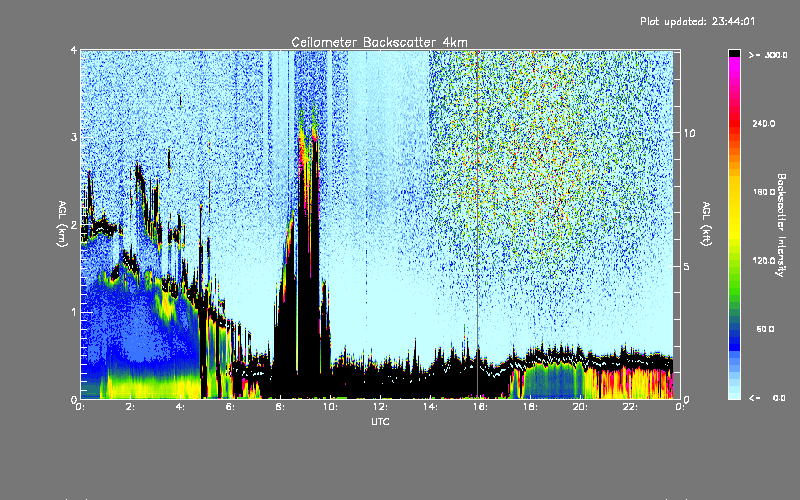Click the '6:' hour label on the UTC axis
Viewport: 800px width, 500px height.
230,407
